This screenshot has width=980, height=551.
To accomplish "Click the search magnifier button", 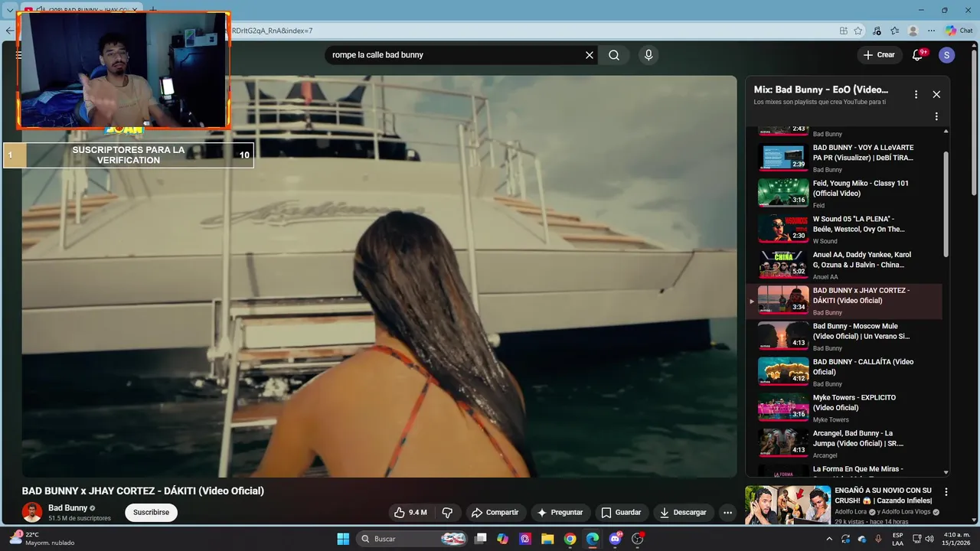I will click(x=614, y=55).
